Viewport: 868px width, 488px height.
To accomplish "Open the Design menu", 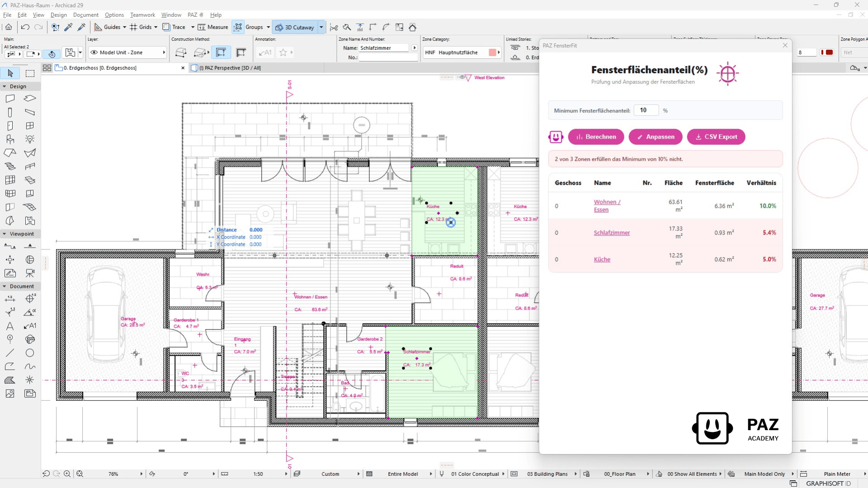I will (x=58, y=15).
